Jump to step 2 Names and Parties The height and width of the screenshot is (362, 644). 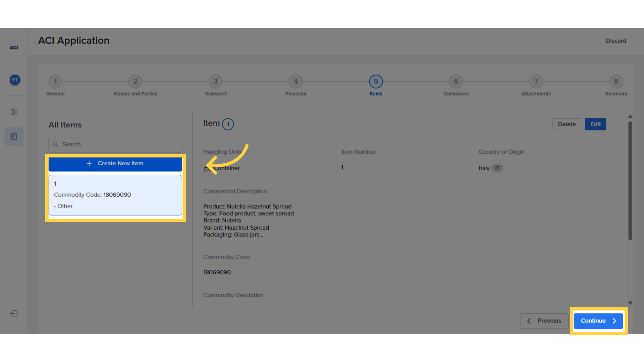(x=136, y=81)
